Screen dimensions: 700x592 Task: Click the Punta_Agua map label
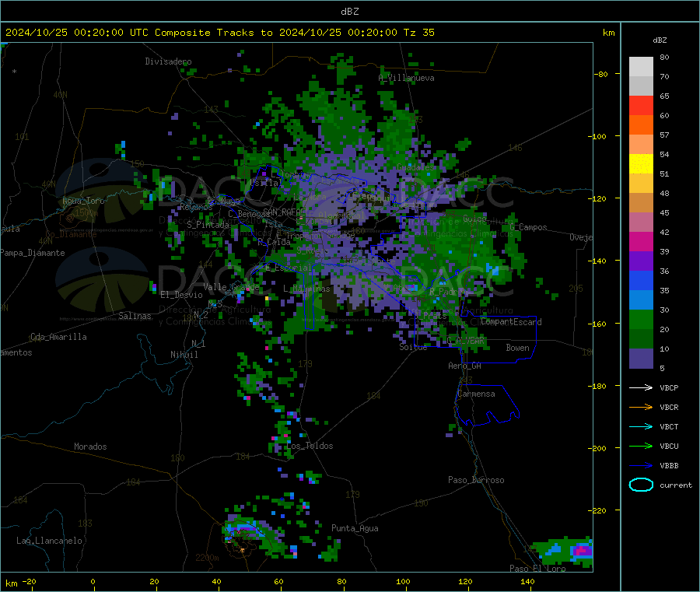pyautogui.click(x=355, y=528)
